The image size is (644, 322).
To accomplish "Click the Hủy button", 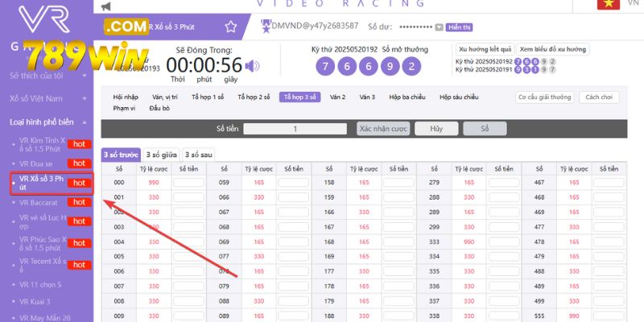I will click(x=436, y=129).
